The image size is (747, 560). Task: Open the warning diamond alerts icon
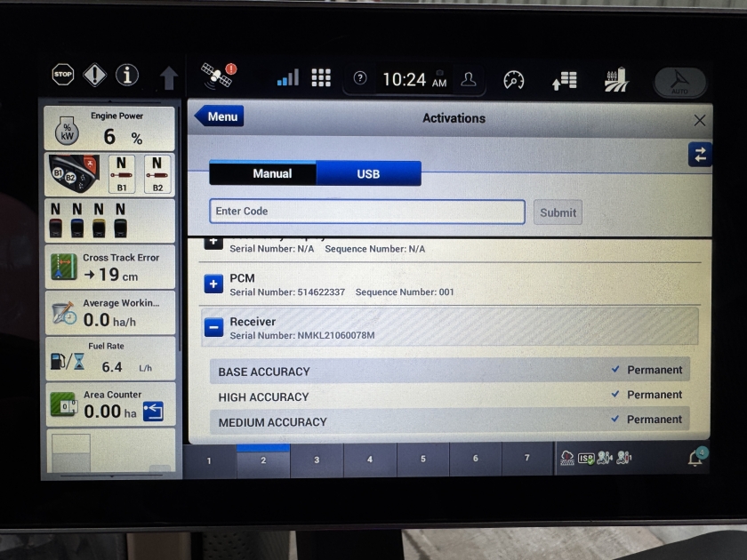click(94, 76)
